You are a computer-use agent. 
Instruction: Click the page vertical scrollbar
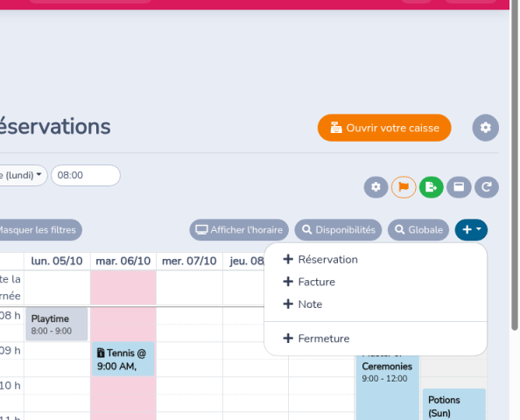(x=515, y=165)
